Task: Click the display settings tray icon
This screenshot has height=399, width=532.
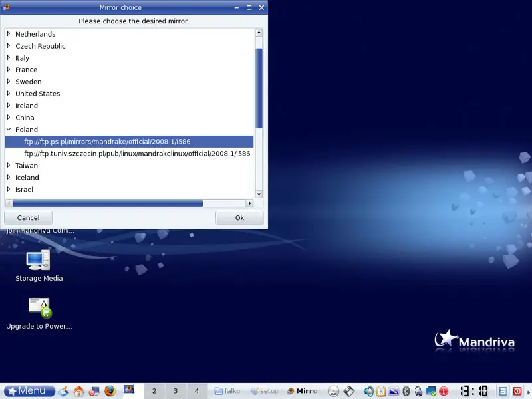Action: point(394,391)
